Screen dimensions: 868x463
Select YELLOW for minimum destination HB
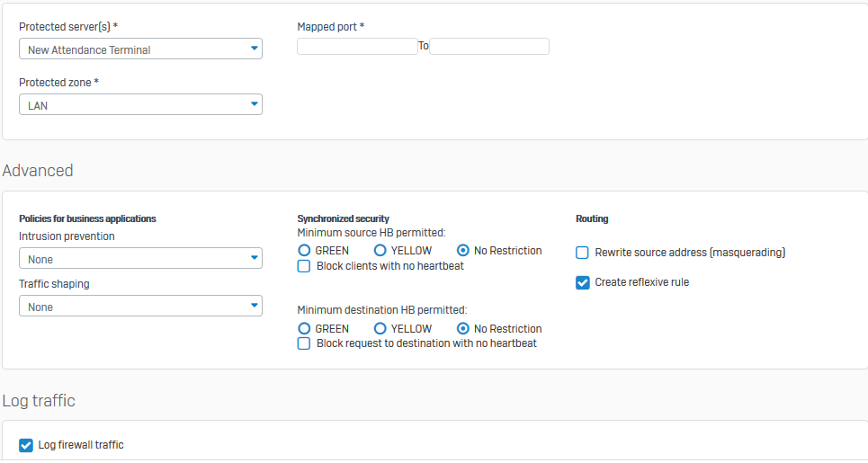pos(380,329)
